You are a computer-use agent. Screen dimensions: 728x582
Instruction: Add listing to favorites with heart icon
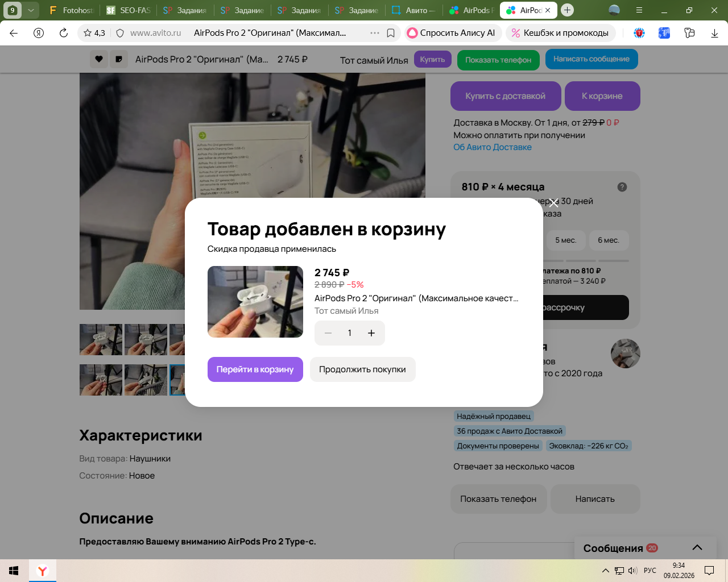tap(99, 59)
